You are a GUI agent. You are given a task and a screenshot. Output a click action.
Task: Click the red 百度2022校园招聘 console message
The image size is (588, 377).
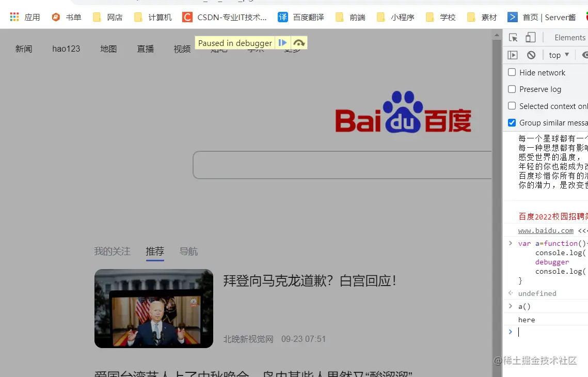[x=553, y=216]
